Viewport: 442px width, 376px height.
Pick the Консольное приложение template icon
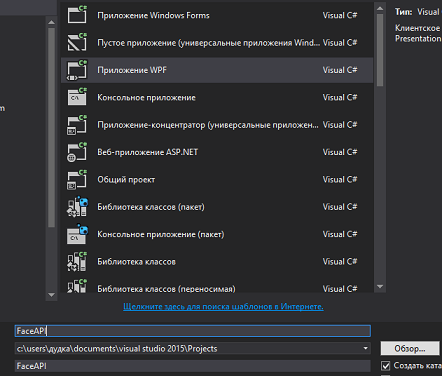77,97
